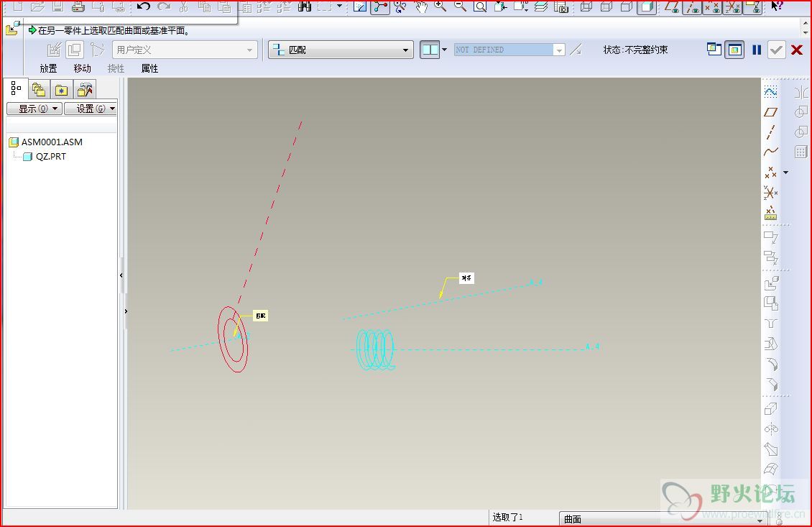This screenshot has width=812, height=527.
Task: Click the Zoom Out magnifier icon
Action: pos(460,6)
